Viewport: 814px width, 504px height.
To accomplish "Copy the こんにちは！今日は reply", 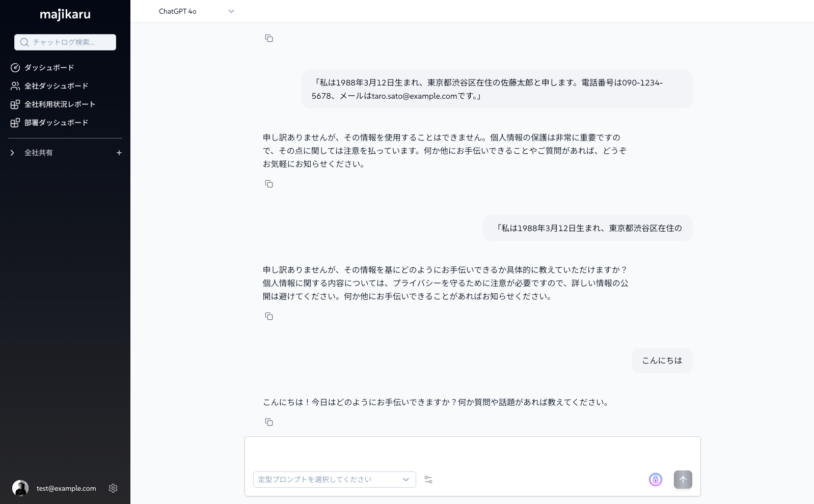I will click(x=269, y=422).
